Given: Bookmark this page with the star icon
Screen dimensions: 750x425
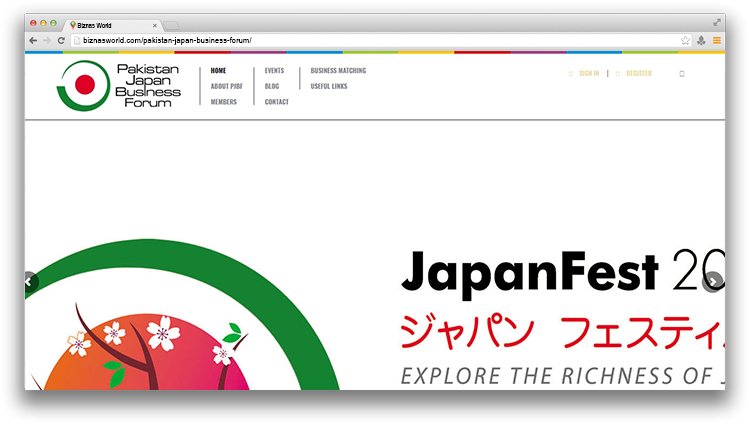Looking at the screenshot, I should [x=685, y=40].
